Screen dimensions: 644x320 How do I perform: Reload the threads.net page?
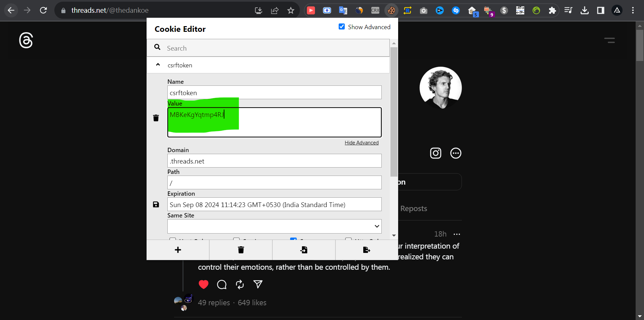[x=43, y=10]
